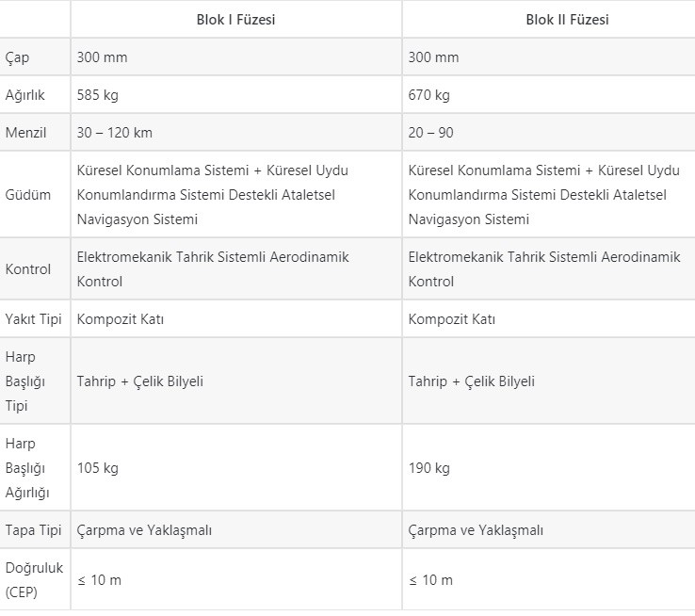Viewport: 695px width, 616px height.
Task: Click the Blok I "Kompozit Katı" cell
Action: 121,319
